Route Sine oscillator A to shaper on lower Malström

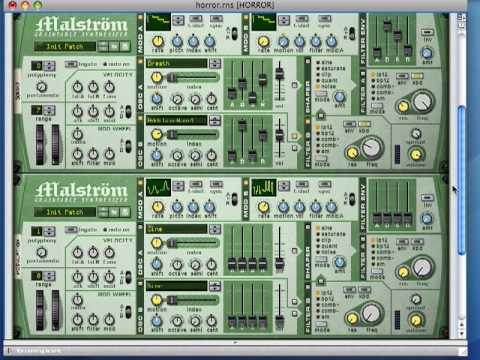click(x=294, y=251)
